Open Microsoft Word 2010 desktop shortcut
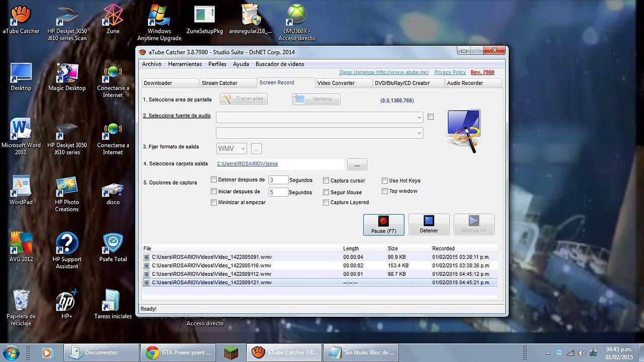Viewport: 644px width, 362px height. pyautogui.click(x=21, y=136)
